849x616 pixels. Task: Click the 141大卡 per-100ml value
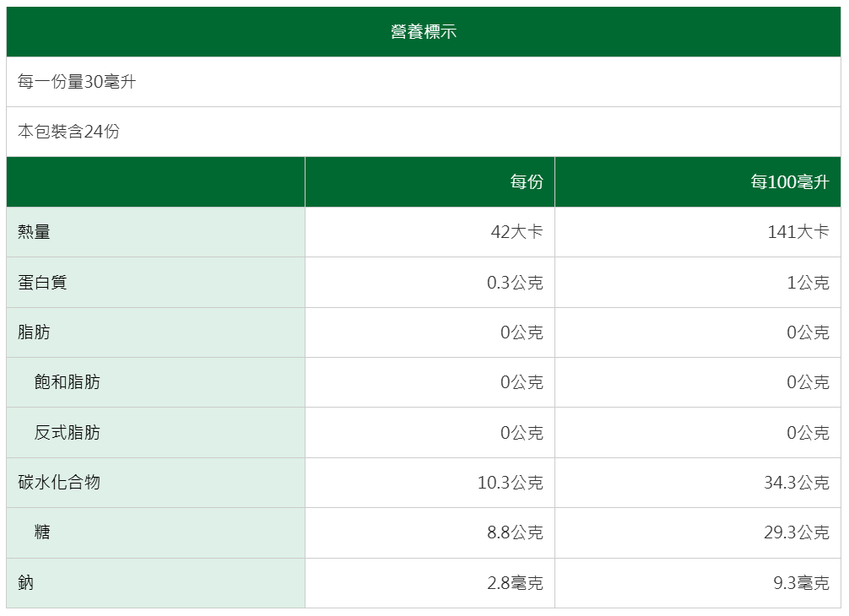[798, 232]
